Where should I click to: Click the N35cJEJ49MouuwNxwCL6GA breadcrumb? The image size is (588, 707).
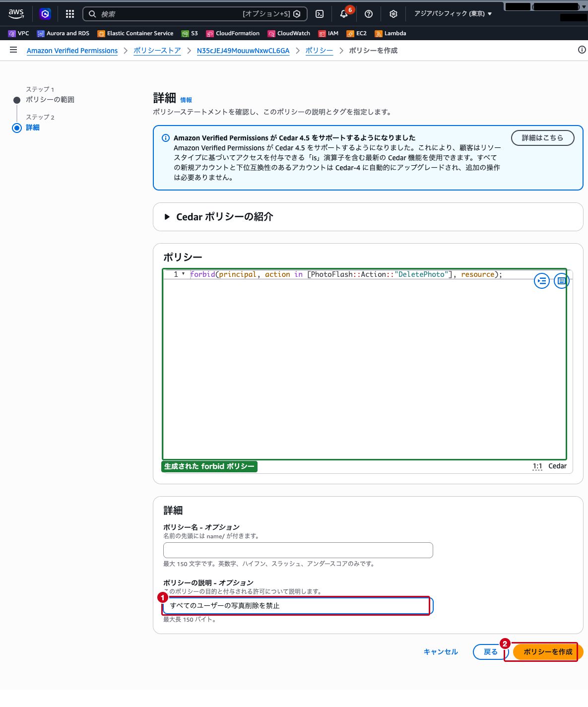(x=243, y=51)
